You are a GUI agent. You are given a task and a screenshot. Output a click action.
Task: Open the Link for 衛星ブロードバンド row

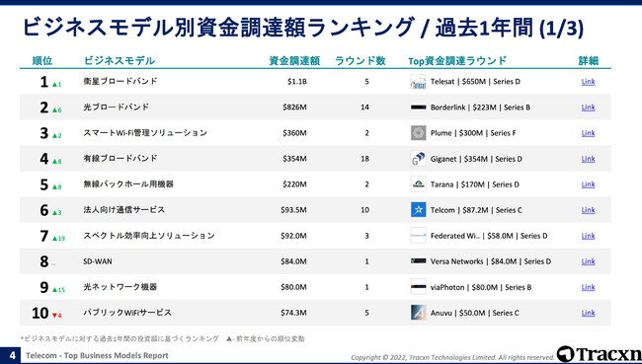click(x=588, y=82)
